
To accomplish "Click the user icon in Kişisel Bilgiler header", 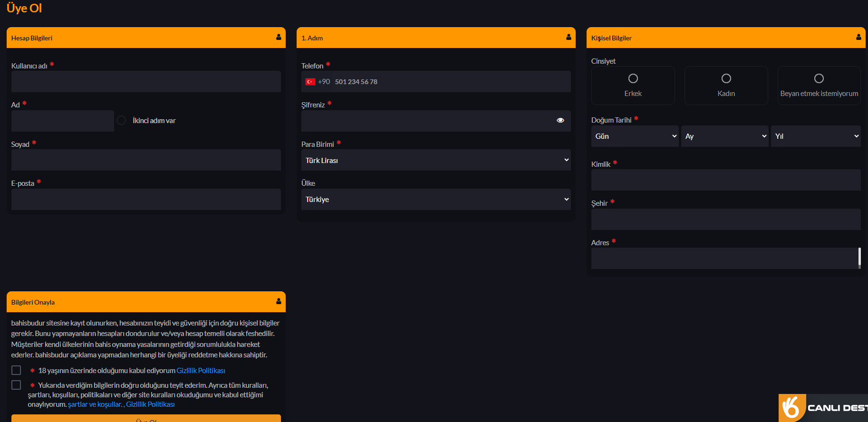I will 858,37.
